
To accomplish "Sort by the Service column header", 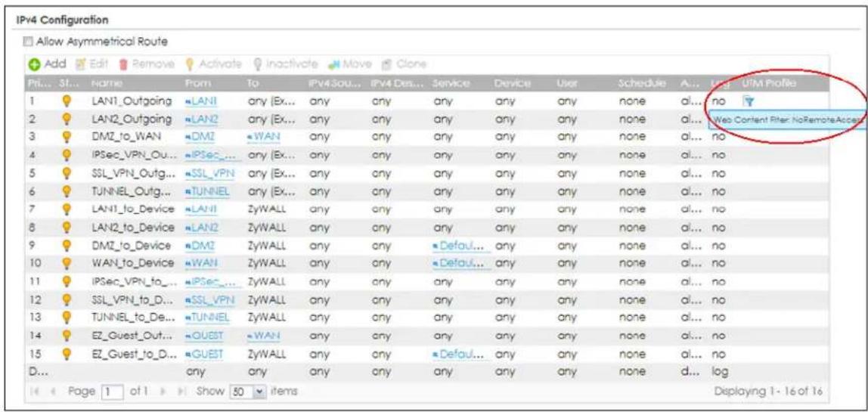I will [x=451, y=84].
